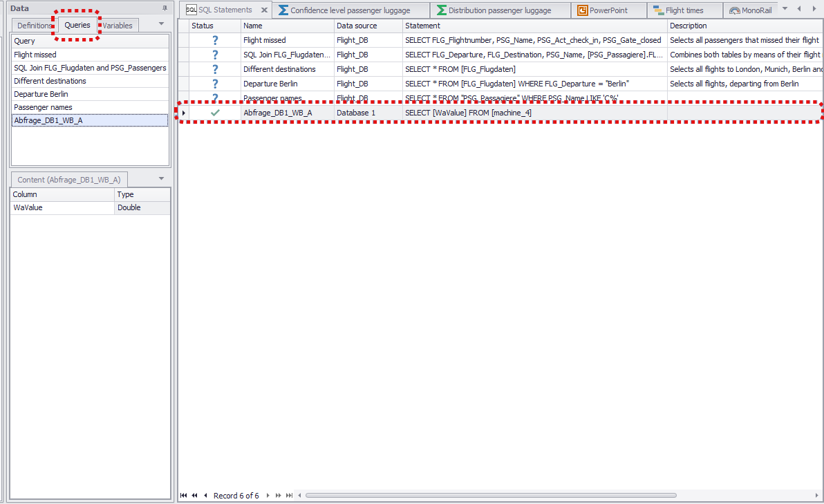Click the sigma icon of Confidence level tab

point(283,10)
